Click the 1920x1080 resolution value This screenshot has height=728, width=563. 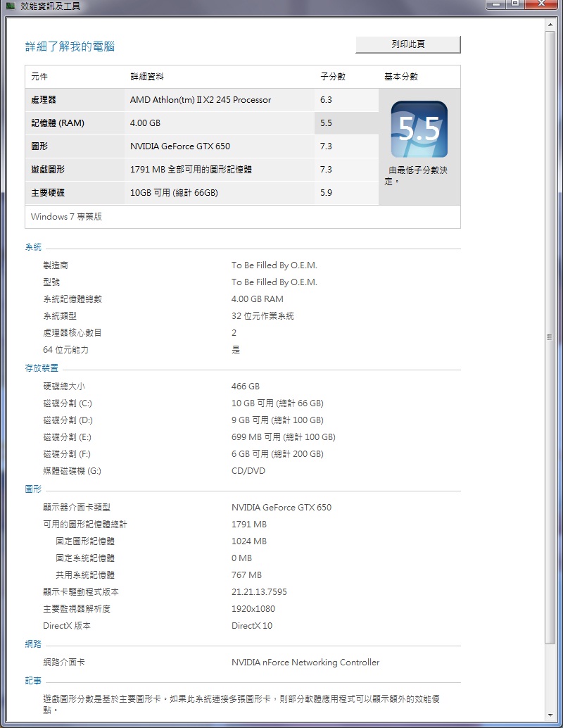point(253,609)
